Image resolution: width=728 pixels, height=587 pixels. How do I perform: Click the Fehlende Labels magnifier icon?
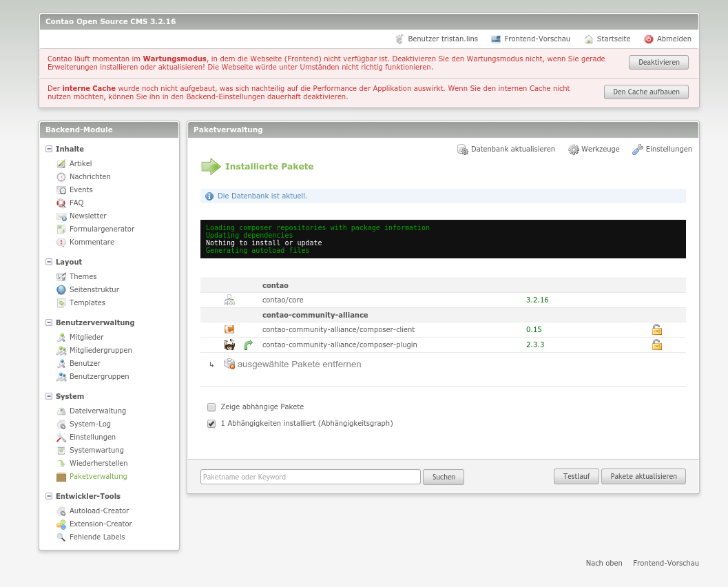pyautogui.click(x=61, y=537)
